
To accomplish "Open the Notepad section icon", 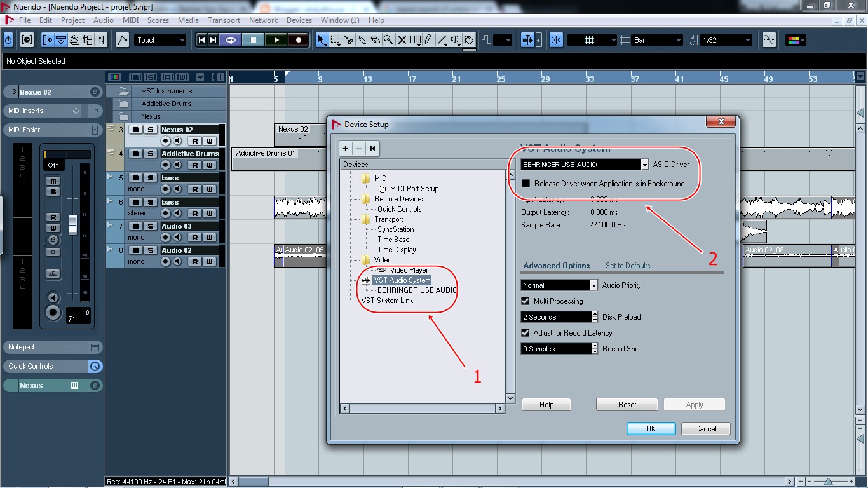I will pyautogui.click(x=95, y=348).
